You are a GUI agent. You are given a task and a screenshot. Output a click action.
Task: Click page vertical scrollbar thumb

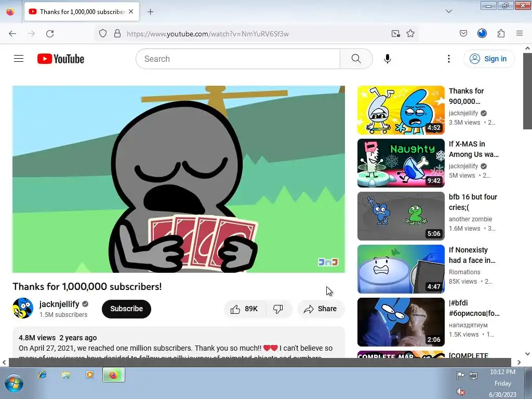coord(527,91)
